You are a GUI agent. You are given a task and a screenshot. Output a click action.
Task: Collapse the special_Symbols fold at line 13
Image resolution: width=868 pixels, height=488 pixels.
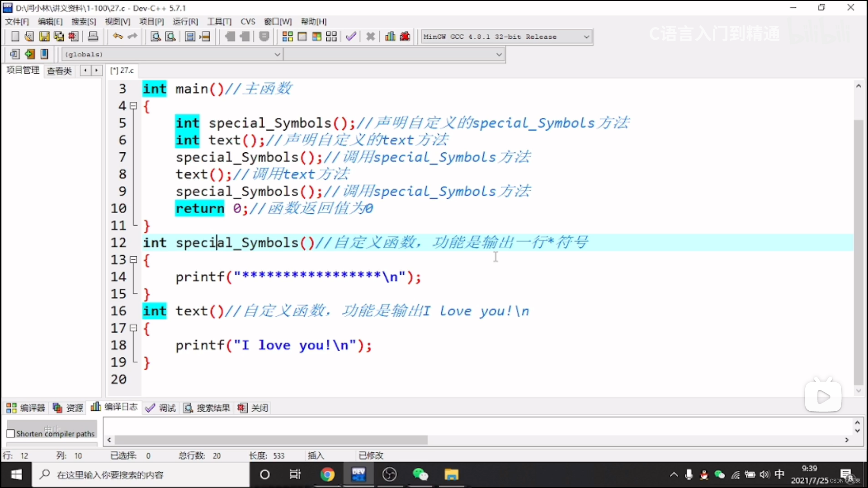(x=133, y=260)
